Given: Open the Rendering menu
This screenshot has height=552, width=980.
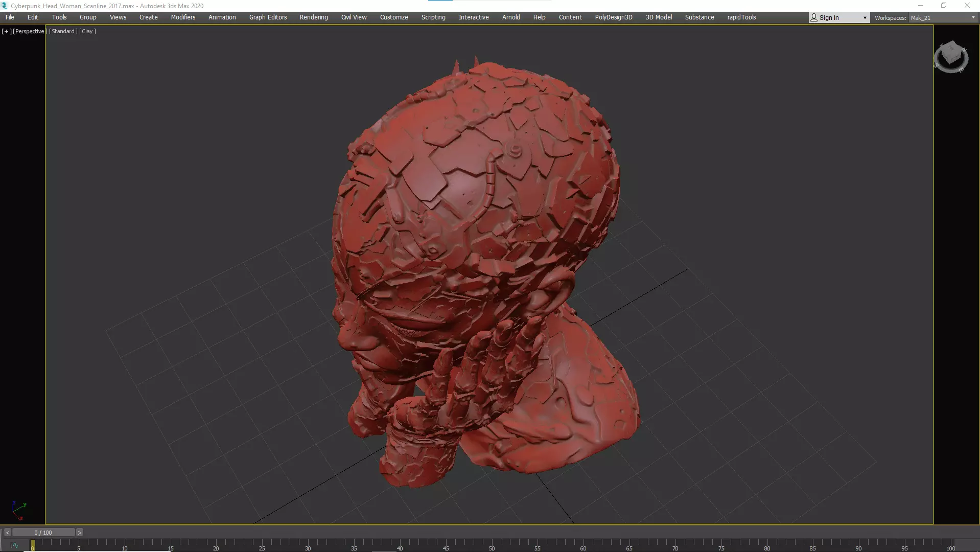Looking at the screenshot, I should click(x=314, y=17).
